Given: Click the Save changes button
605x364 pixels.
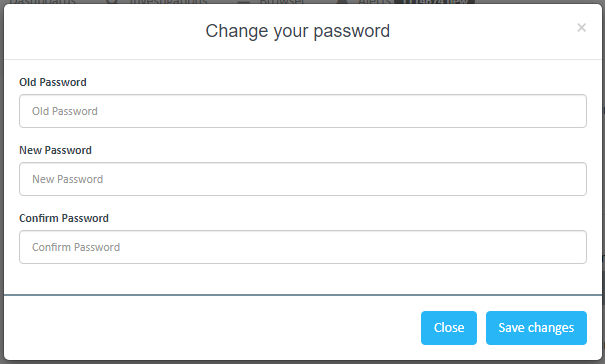Looking at the screenshot, I should click(x=536, y=328).
